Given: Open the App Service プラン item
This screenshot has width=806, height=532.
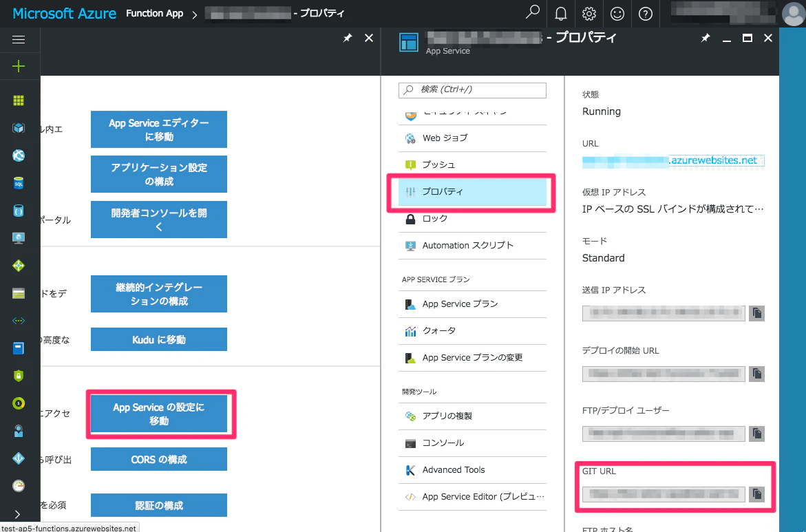Looking at the screenshot, I should 472,304.
